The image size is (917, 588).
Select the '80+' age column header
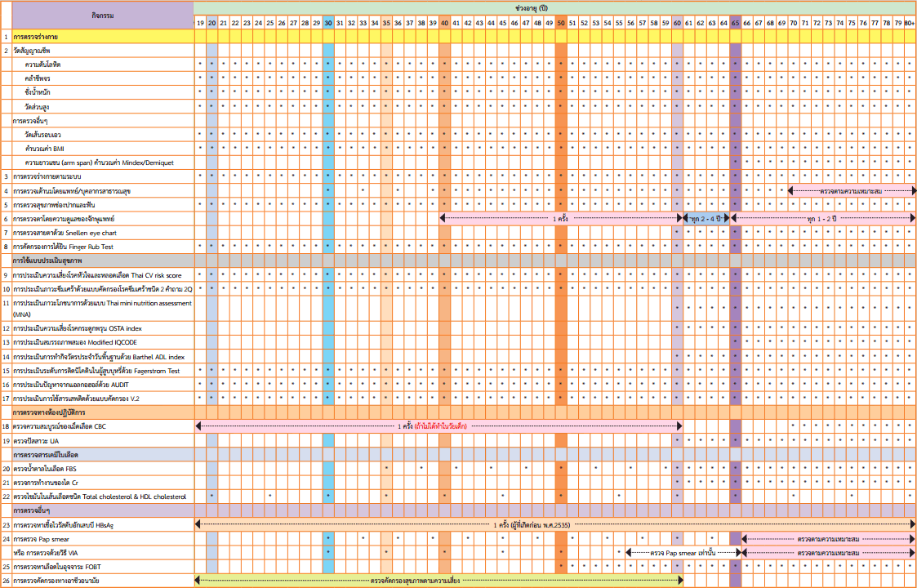[910, 23]
